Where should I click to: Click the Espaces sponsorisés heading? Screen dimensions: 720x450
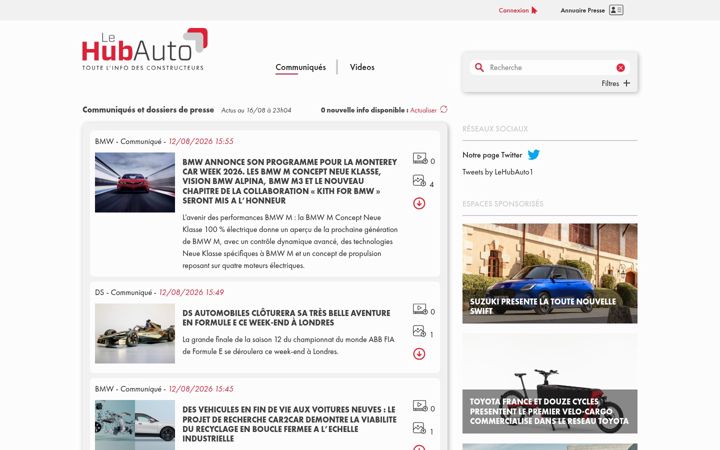(x=503, y=204)
